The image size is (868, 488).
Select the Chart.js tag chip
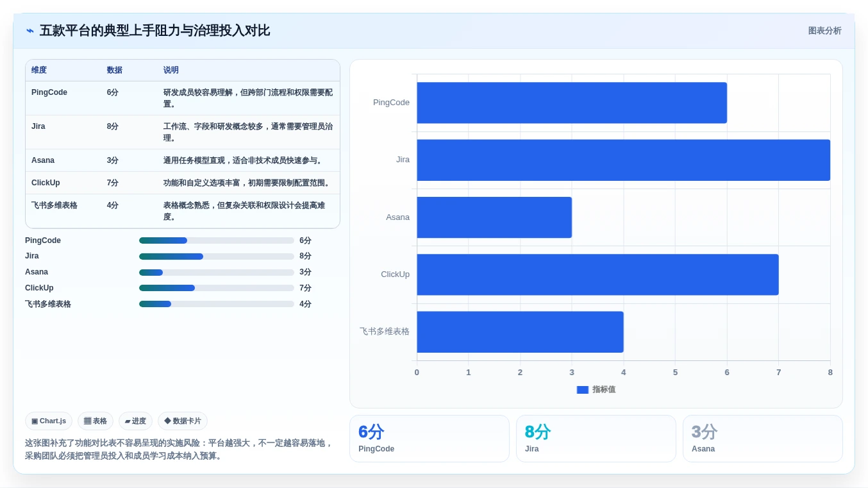[49, 421]
